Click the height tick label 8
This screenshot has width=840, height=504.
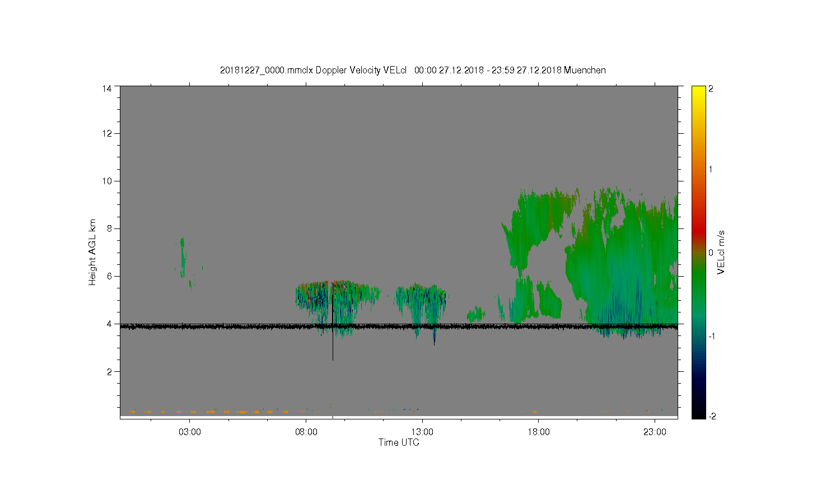point(109,228)
